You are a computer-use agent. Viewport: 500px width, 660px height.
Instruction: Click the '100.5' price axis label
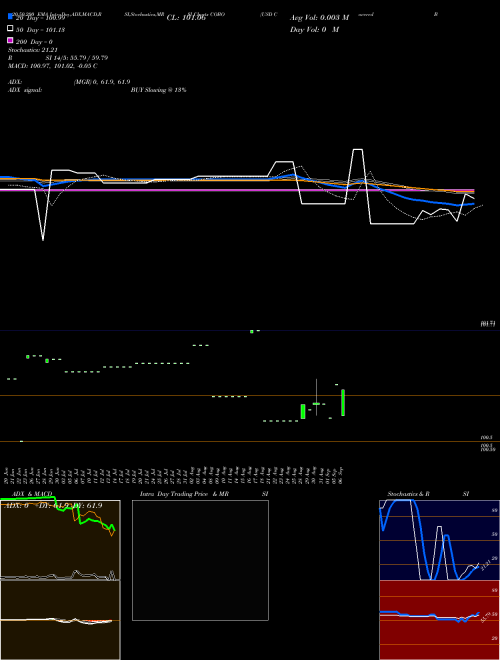486,438
